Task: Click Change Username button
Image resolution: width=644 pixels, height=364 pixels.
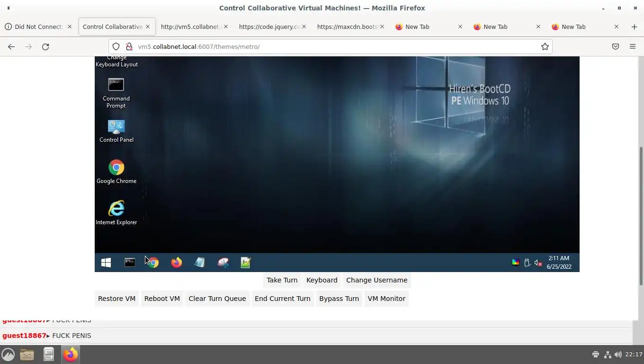Action: [376, 280]
